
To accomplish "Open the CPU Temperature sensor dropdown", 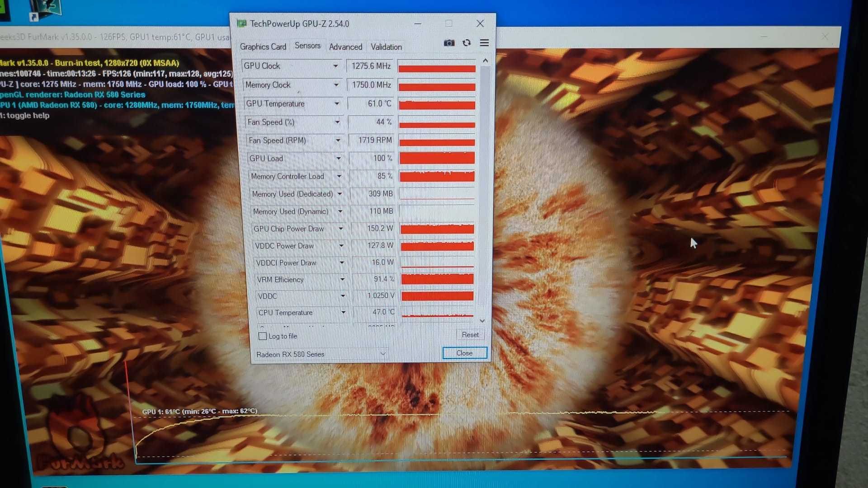I will (x=343, y=312).
